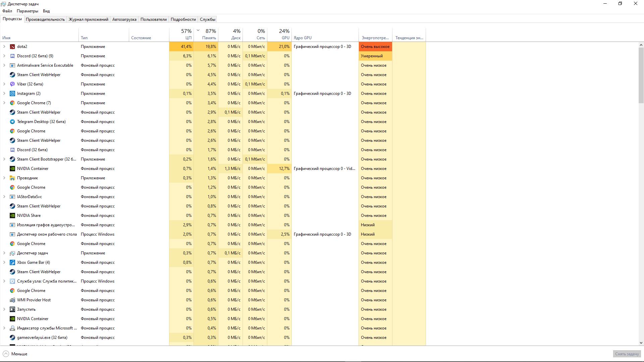Click the 12,7% GPU value for NVIDIA Container
Viewport: 644px width, 362px height.
coord(279,169)
